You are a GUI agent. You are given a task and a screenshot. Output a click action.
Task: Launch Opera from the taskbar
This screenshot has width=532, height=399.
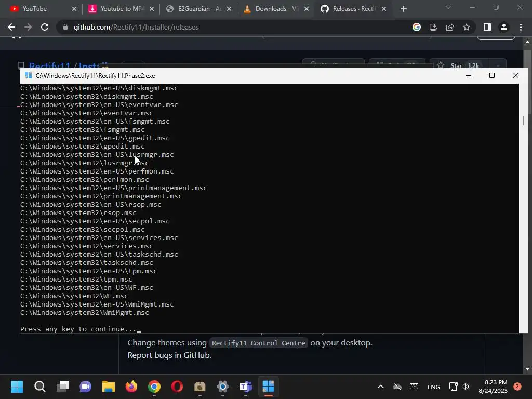(x=177, y=387)
